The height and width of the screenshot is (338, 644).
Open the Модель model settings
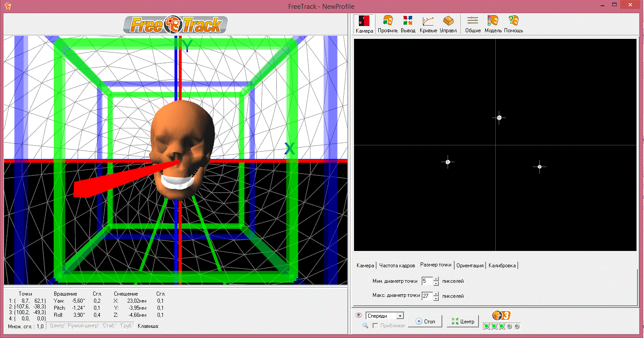coord(493,24)
